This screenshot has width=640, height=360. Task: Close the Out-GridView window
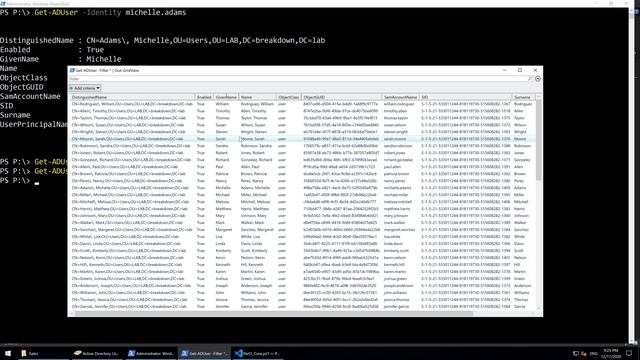(535, 70)
